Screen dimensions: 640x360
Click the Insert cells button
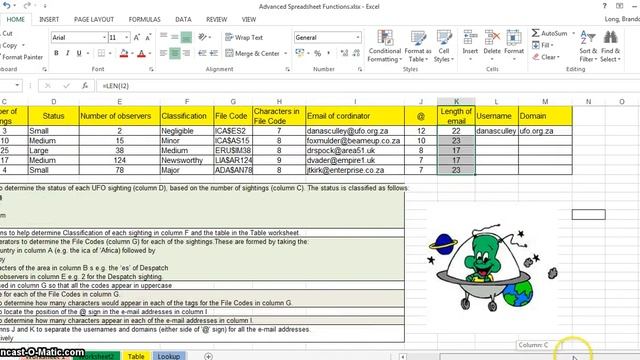[x=470, y=46]
